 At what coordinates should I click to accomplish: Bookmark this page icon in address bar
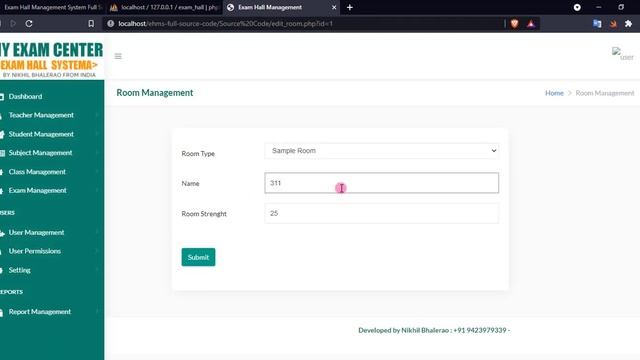click(x=91, y=24)
